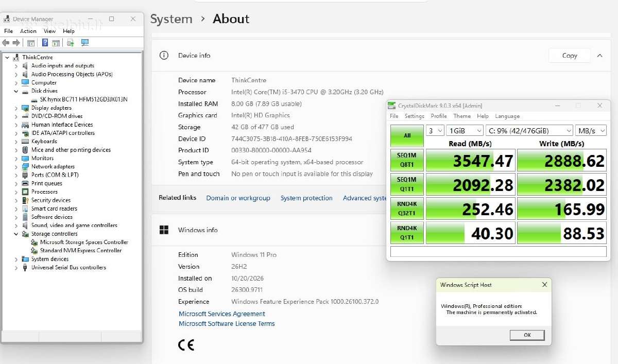
Task: Expand Mice and other pointing devices arrow
Action: coord(16,150)
